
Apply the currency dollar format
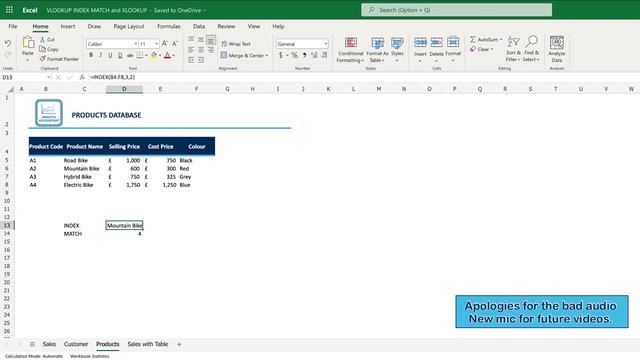coord(280,55)
